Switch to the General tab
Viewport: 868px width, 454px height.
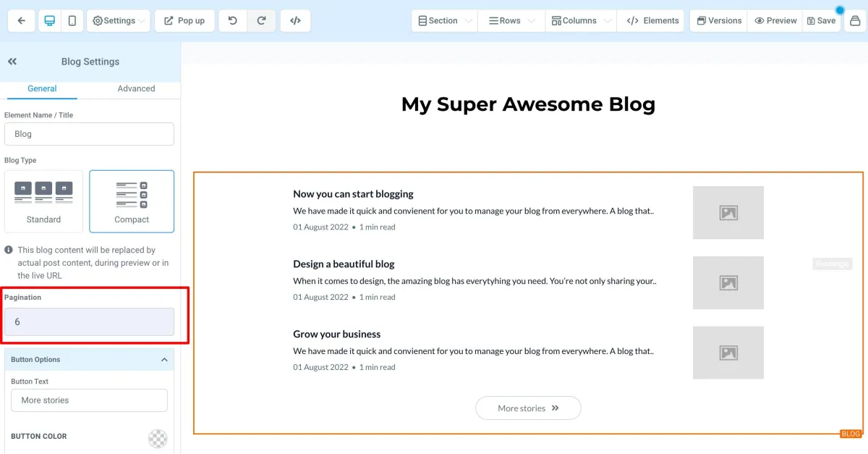[x=42, y=88]
